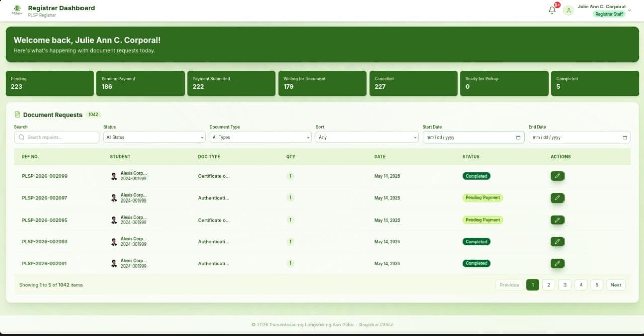The width and height of the screenshot is (644, 336).
Task: Click the Registrar Dashboard title
Action: pyautogui.click(x=61, y=8)
